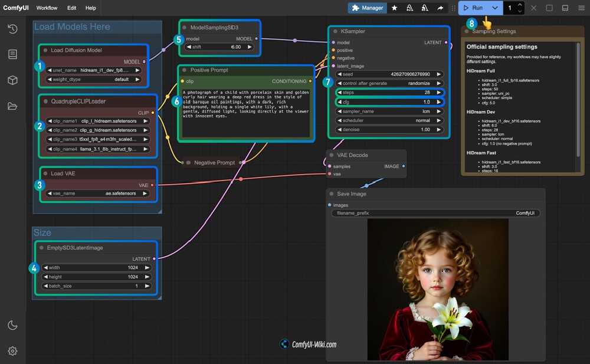Click the Run button
Screen dimensions: 590x364
(473, 8)
